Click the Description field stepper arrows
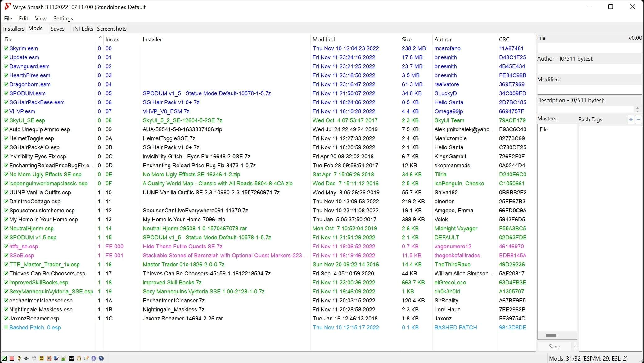The width and height of the screenshot is (644, 363). [x=637, y=109]
